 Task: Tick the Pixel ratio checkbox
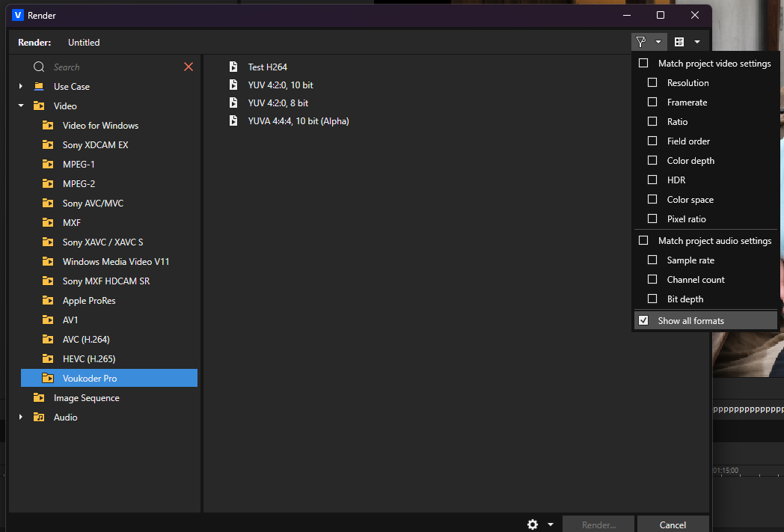coord(652,218)
